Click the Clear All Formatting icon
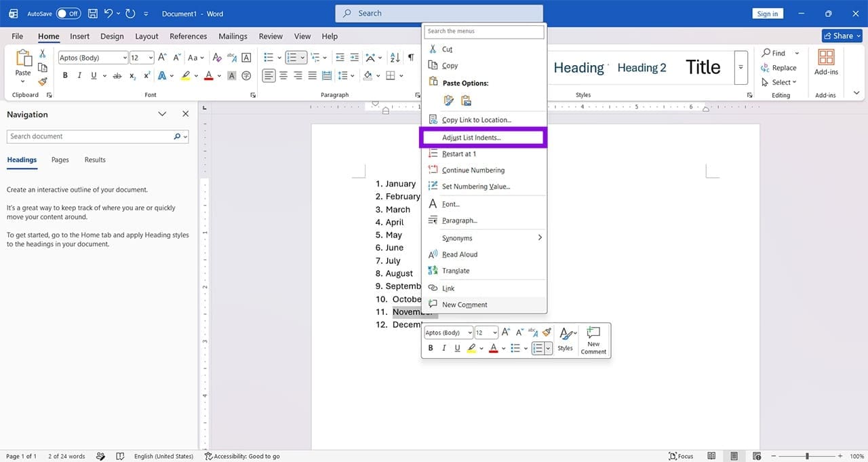The height and width of the screenshot is (462, 868). [x=217, y=58]
